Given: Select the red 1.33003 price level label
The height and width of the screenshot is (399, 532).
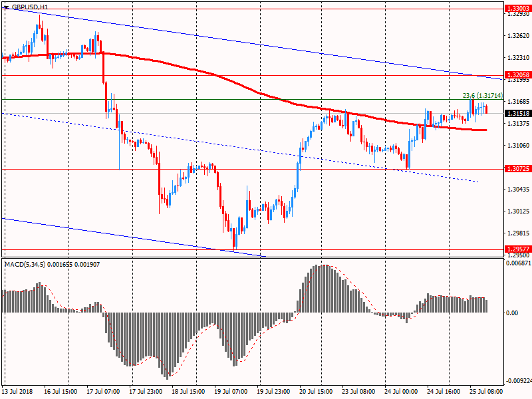Looking at the screenshot, I should pos(518,9).
